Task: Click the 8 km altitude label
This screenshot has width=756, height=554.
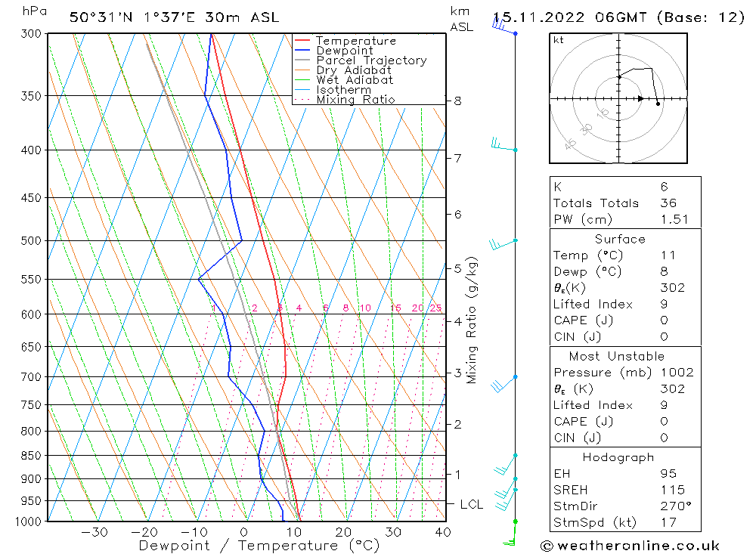Action: point(457,101)
